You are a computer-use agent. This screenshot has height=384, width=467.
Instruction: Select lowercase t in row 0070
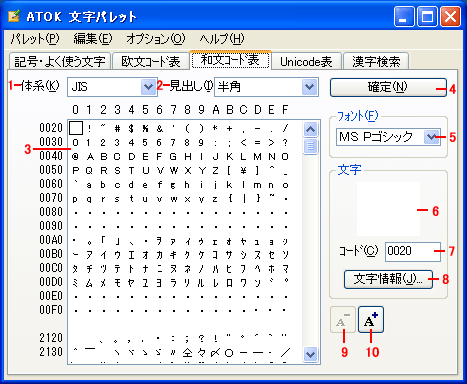pyautogui.click(x=131, y=199)
